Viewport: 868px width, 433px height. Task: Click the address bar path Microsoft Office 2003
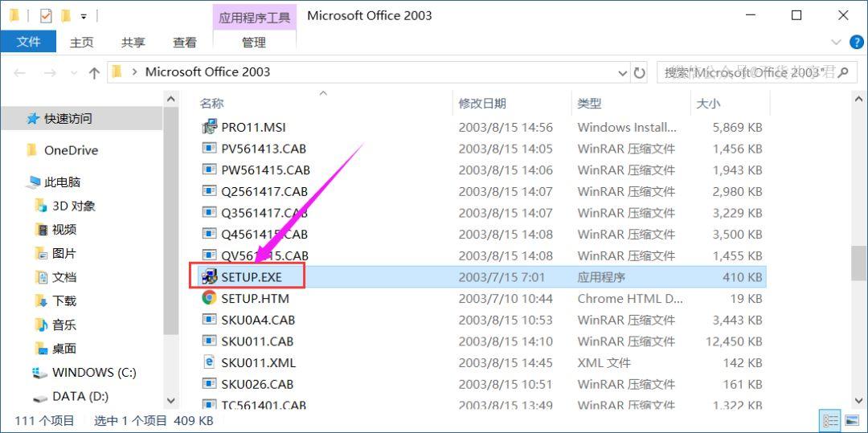click(207, 71)
